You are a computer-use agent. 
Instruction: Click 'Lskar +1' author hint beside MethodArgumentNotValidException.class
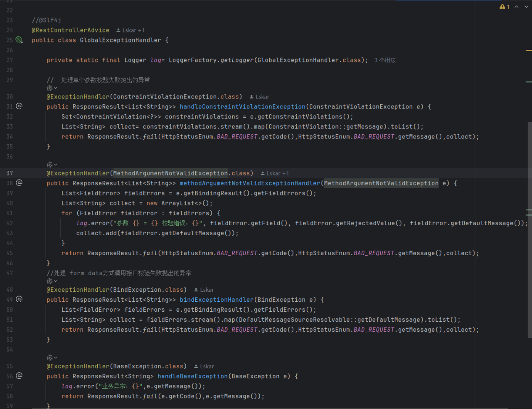coord(275,173)
